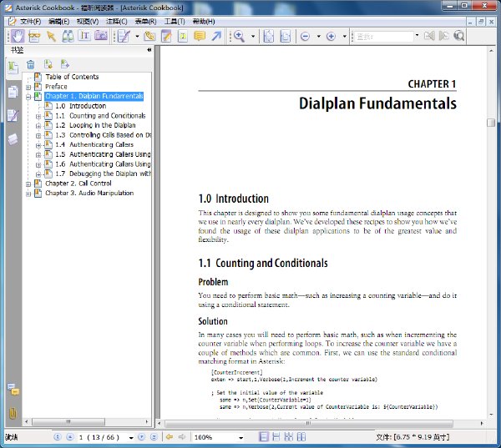
Task: Open the comments panel icon in sidebar
Action: (13, 390)
